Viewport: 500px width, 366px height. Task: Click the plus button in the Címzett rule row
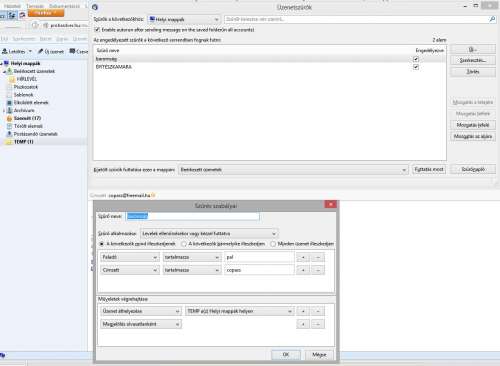(x=303, y=270)
